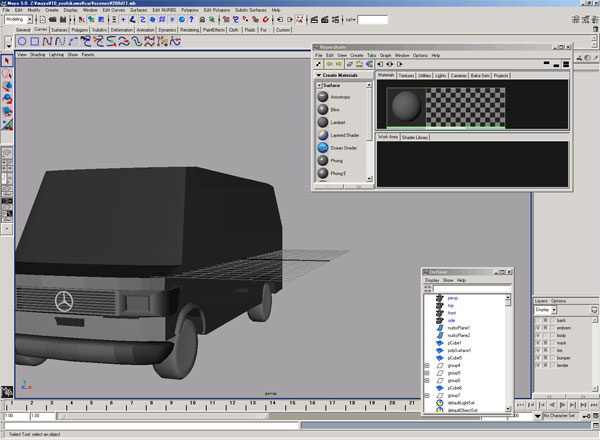600x440 pixels.
Task: Select the NURBS Square shelf icon
Action: [35, 41]
